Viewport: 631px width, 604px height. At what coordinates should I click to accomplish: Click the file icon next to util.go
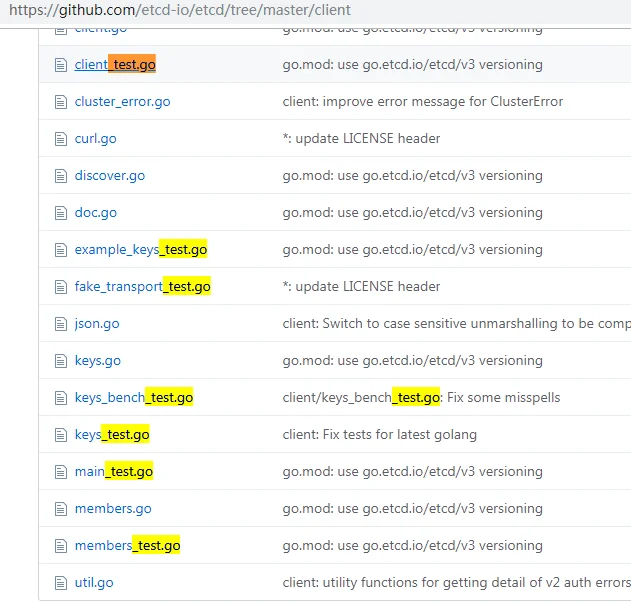(59, 583)
